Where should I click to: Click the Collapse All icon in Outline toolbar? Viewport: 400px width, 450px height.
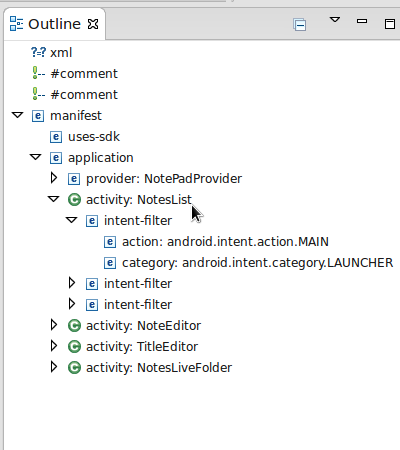pos(300,25)
